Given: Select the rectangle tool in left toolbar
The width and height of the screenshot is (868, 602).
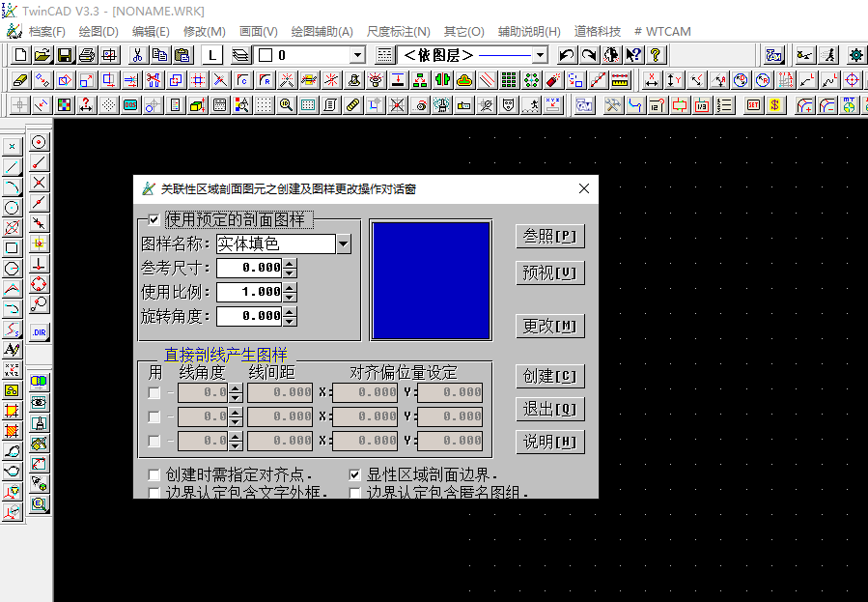Looking at the screenshot, I should tap(11, 247).
